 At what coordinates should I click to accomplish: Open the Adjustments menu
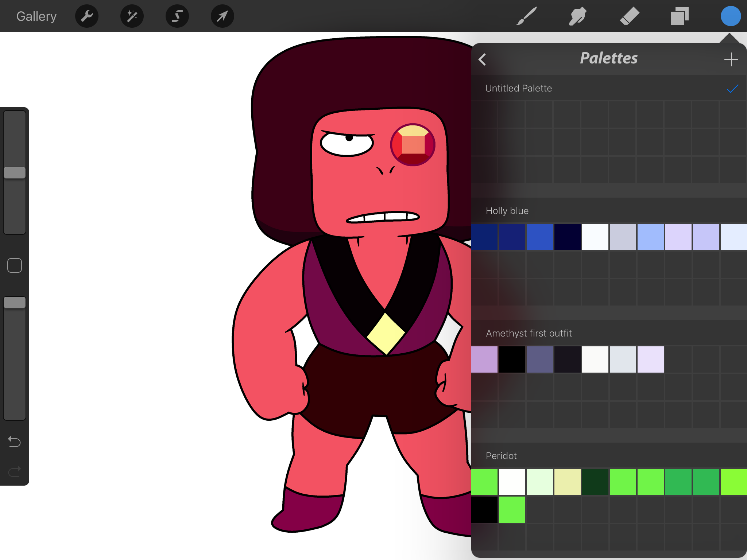pos(132,16)
